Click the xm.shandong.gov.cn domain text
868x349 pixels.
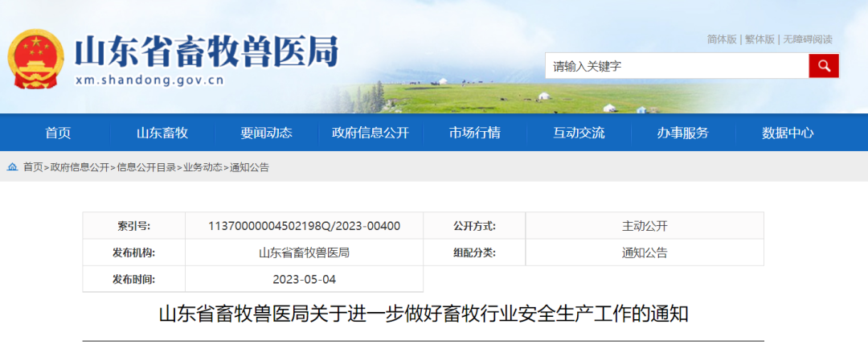coord(149,80)
